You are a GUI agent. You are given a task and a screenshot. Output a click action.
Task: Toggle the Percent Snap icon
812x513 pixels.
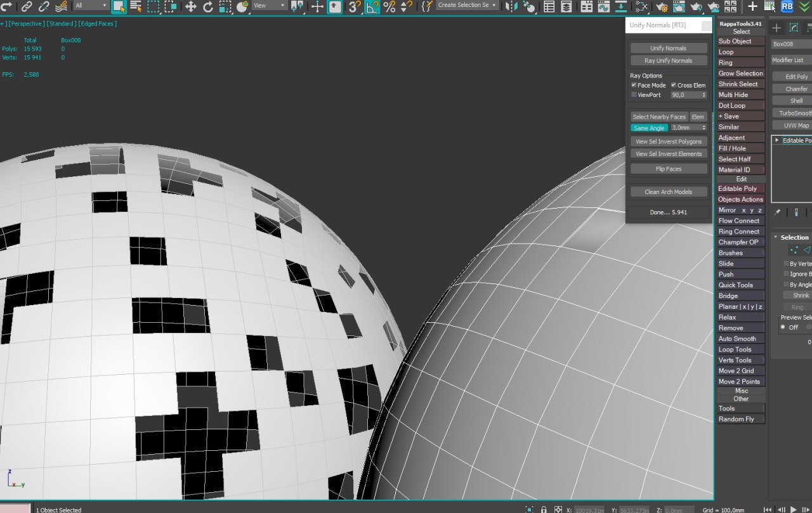pyautogui.click(x=390, y=6)
